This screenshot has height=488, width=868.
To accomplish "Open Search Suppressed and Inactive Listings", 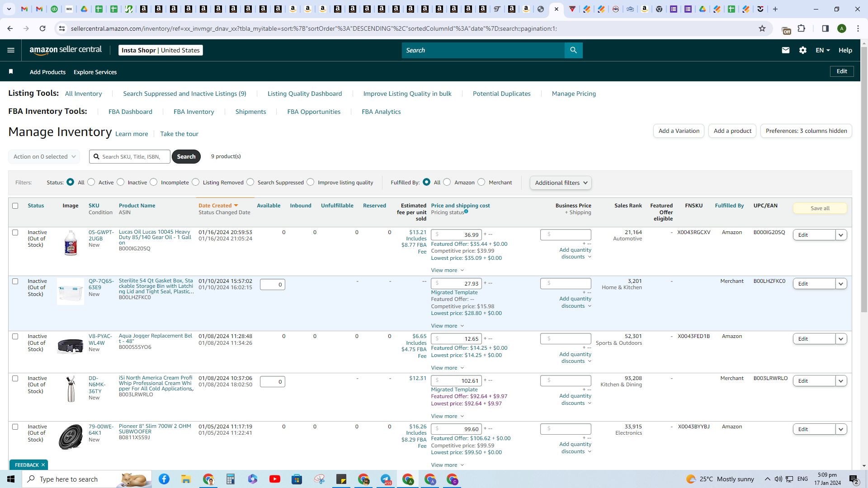I will (185, 94).
